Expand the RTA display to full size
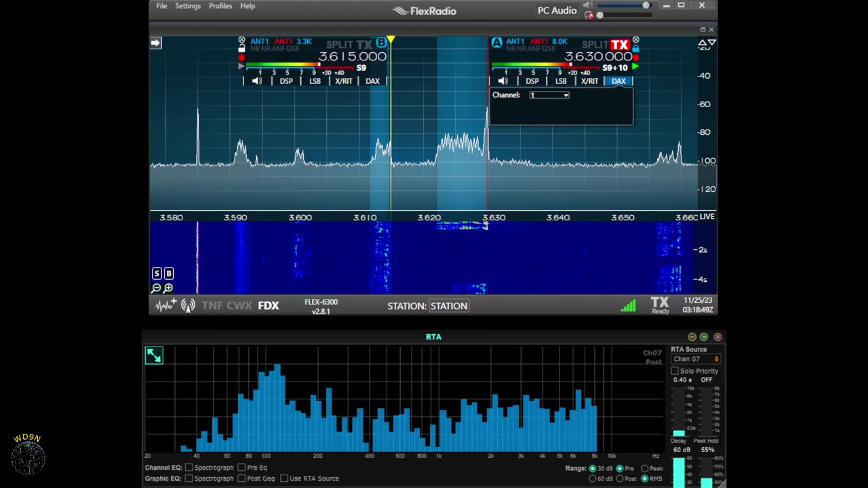 pos(154,355)
